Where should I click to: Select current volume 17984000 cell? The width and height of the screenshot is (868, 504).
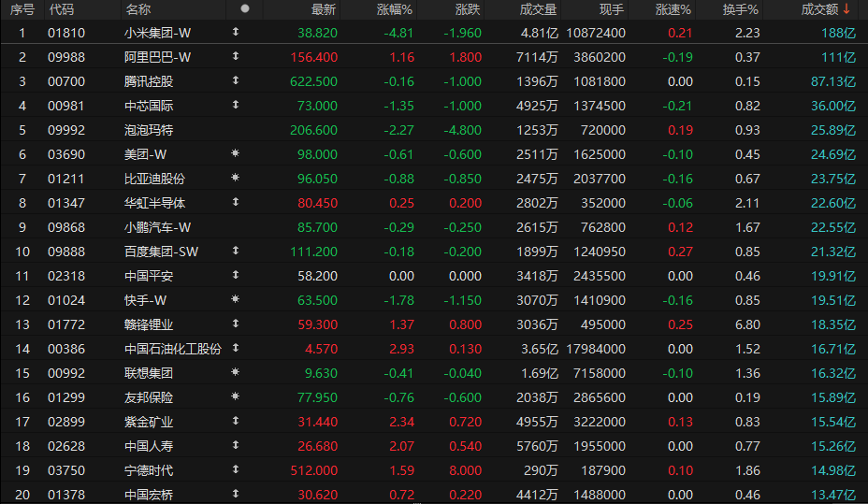tap(596, 349)
